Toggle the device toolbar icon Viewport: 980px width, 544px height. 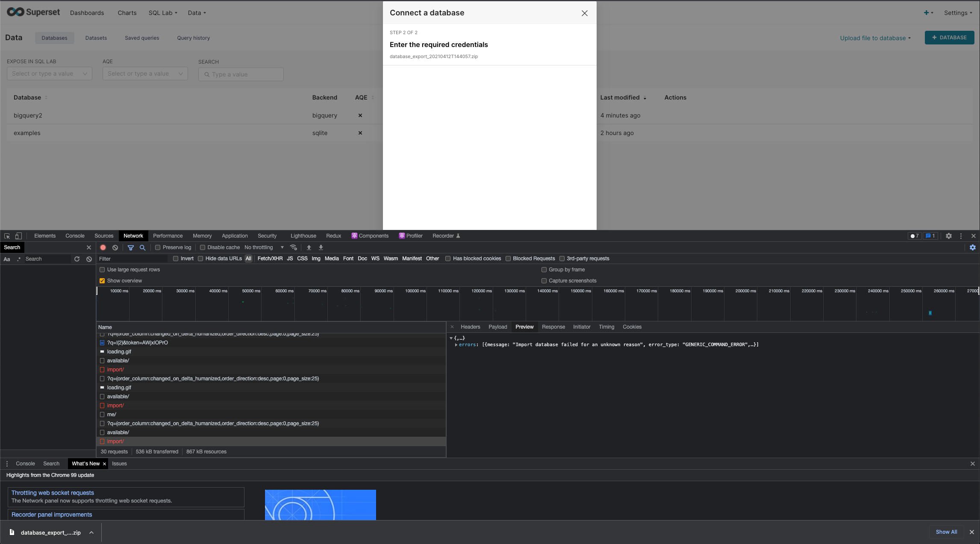(x=18, y=236)
